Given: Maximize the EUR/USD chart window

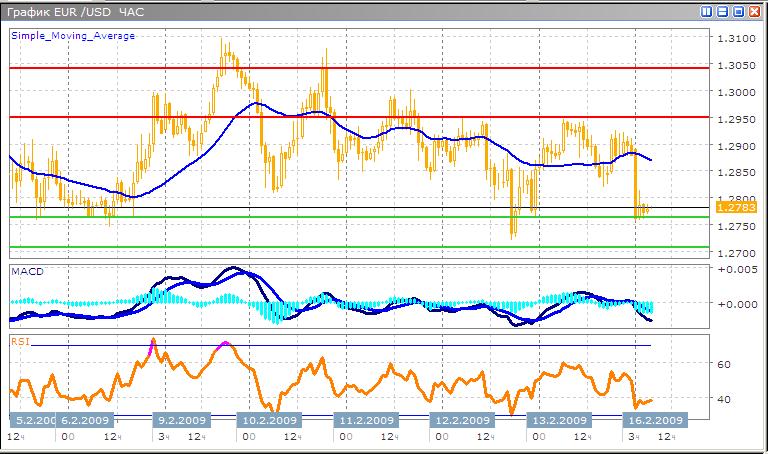Looking at the screenshot, I should point(738,12).
